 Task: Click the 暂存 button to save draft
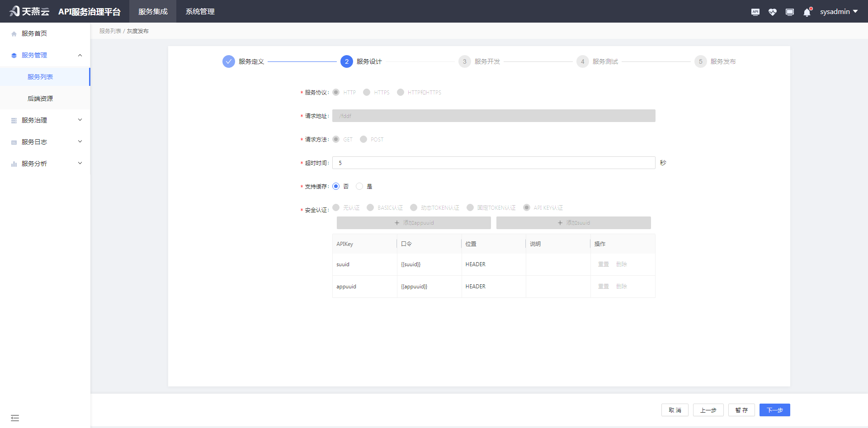pyautogui.click(x=741, y=410)
